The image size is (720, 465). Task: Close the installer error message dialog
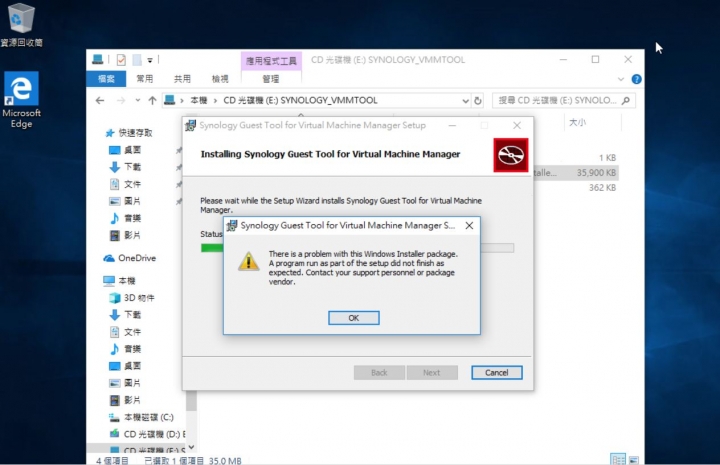tap(469, 225)
